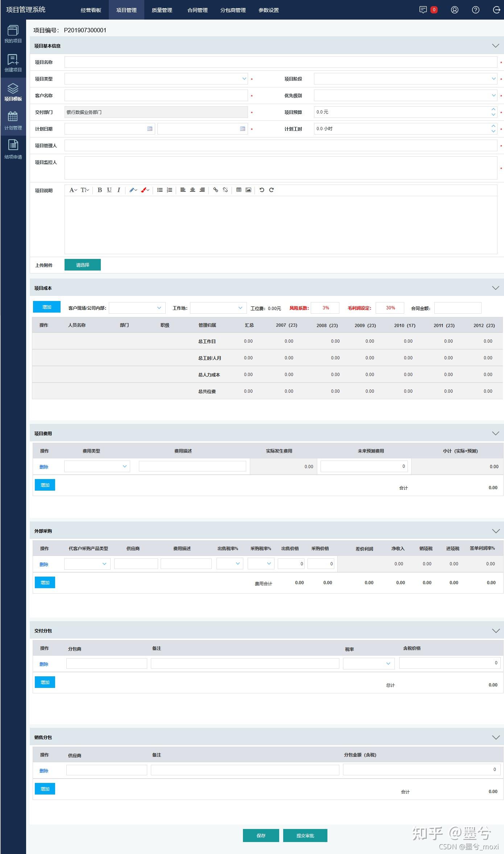This screenshot has width=504, height=854.
Task: Align text left in editor
Action: coord(183,190)
